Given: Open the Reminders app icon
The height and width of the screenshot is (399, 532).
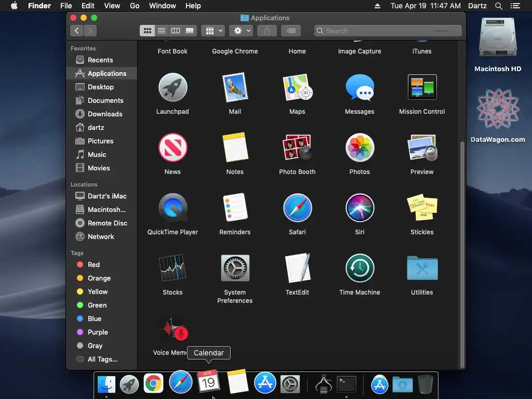Looking at the screenshot, I should (x=235, y=208).
